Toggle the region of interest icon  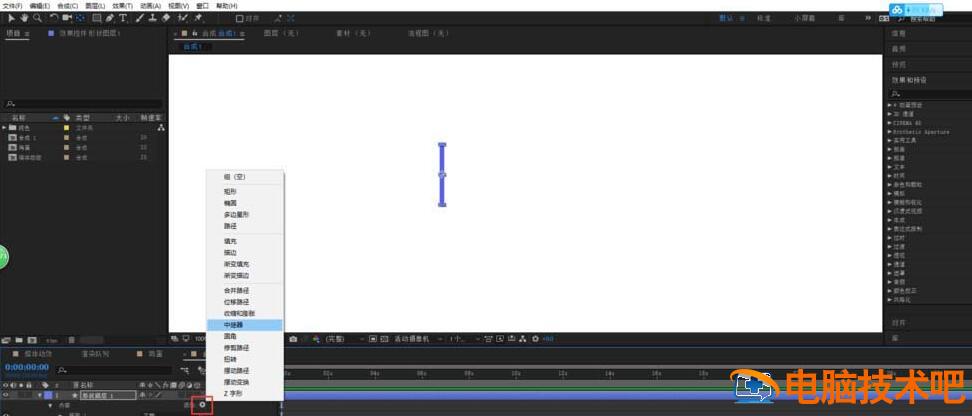(x=373, y=339)
